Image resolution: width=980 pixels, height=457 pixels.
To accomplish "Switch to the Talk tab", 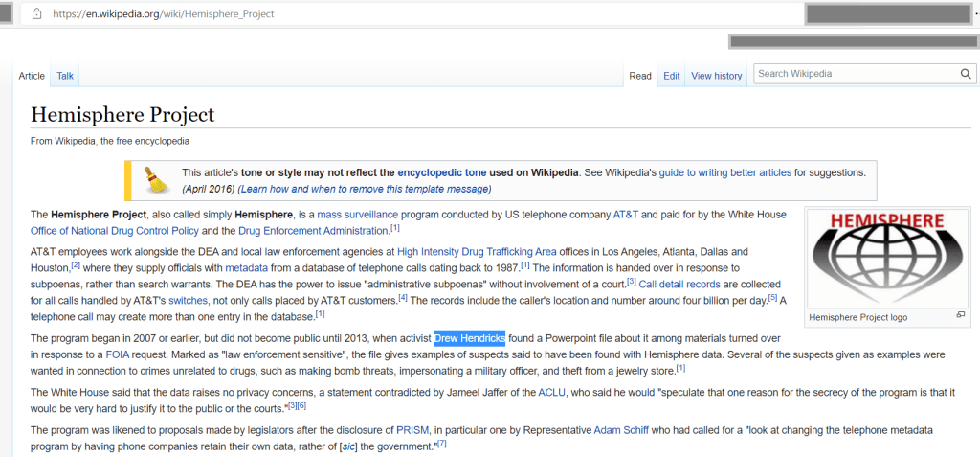I will 65,76.
